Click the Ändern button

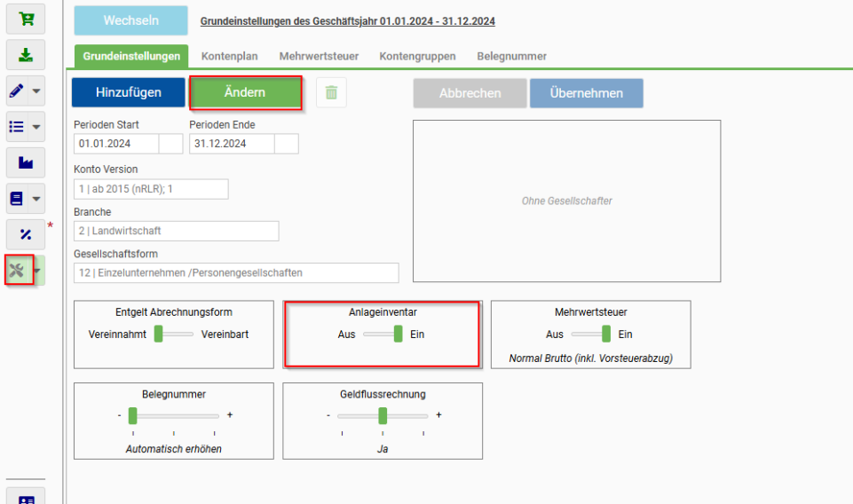pyautogui.click(x=245, y=92)
